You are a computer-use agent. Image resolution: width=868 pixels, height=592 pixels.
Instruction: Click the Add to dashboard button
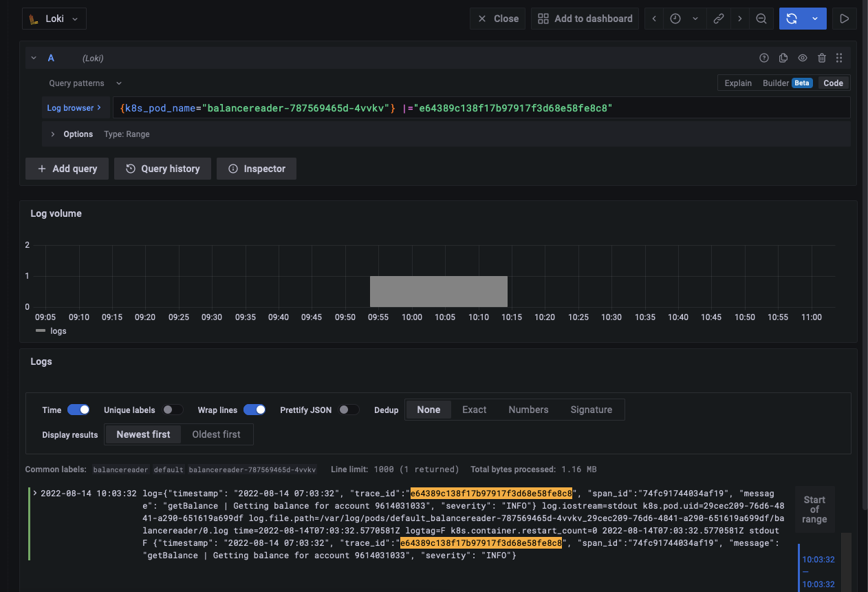[585, 19]
